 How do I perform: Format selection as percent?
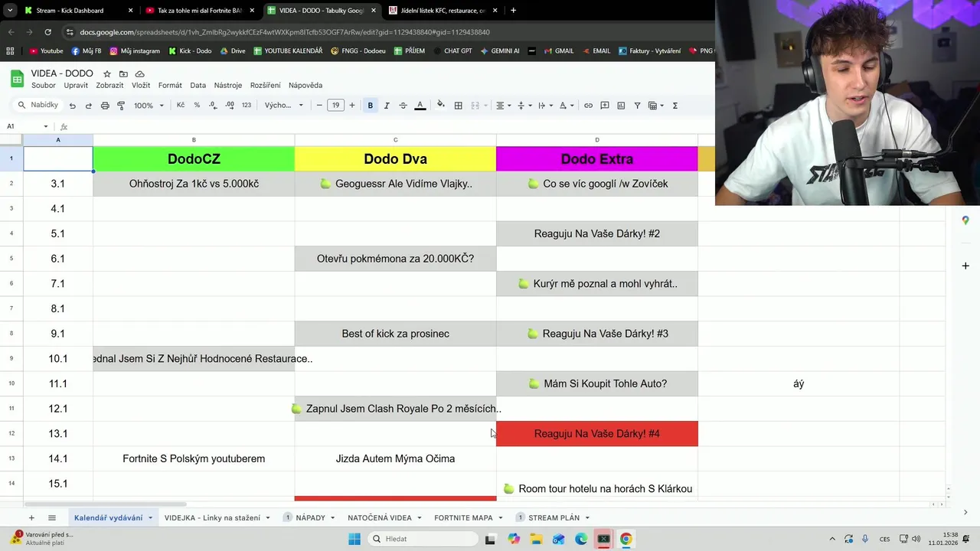pos(197,106)
